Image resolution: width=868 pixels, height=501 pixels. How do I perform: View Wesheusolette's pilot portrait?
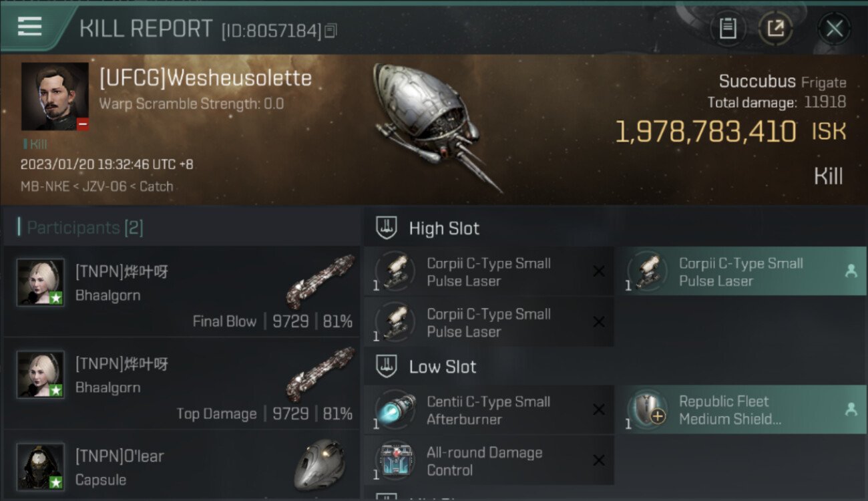tap(55, 96)
